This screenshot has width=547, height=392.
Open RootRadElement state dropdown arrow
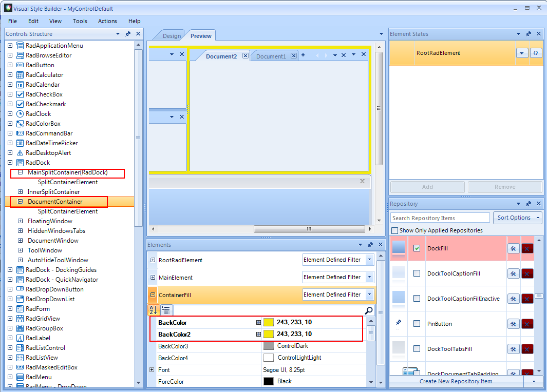tap(522, 53)
